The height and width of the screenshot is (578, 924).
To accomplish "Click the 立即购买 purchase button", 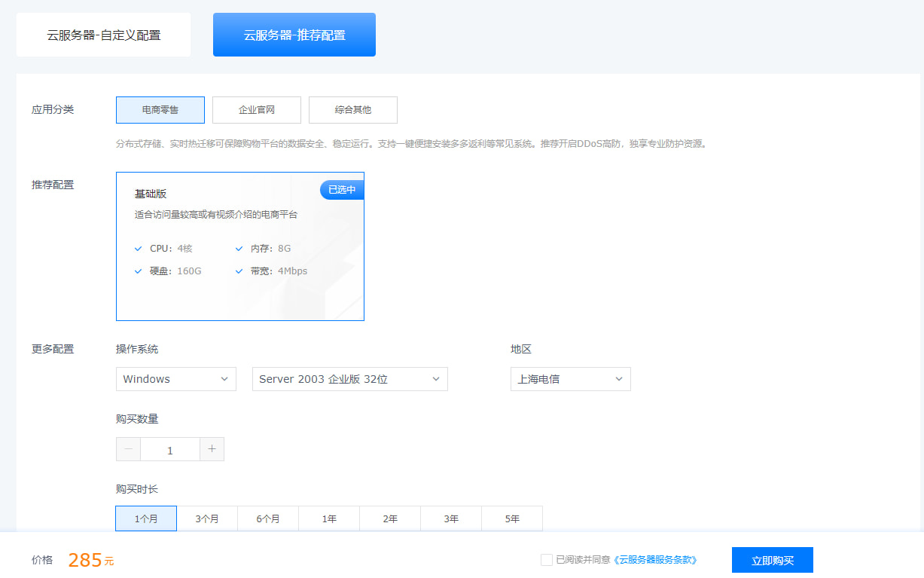I will click(772, 560).
